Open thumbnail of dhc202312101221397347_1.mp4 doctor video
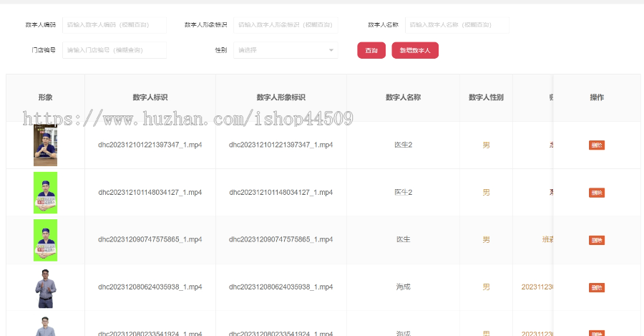 45,145
